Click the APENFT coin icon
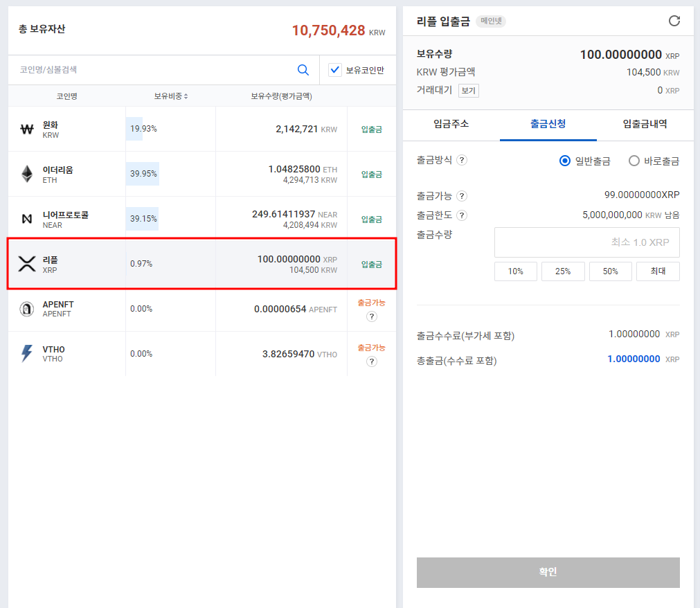The image size is (700, 608). pos(27,309)
